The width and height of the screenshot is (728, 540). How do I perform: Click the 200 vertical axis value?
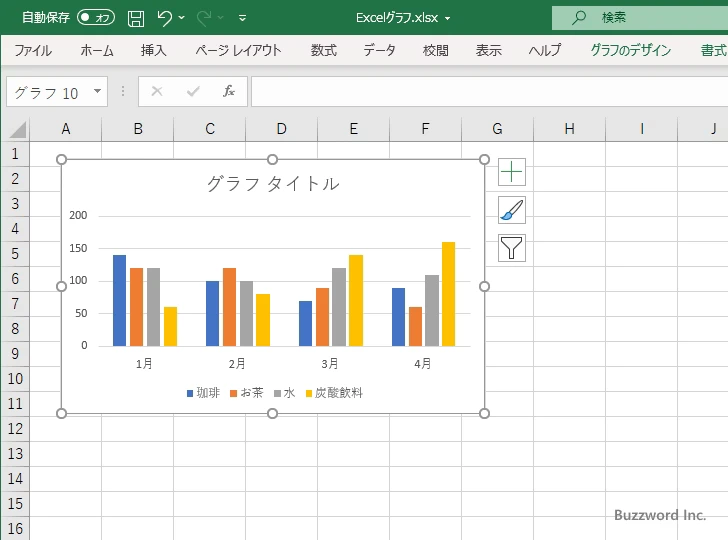coord(78,215)
